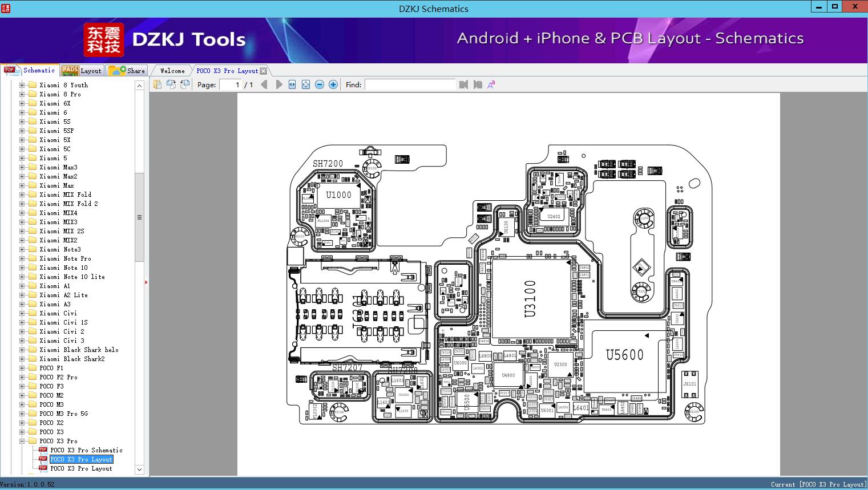Select Xiaomi 8 Pro in the tree
This screenshot has width=868, height=490.
[x=60, y=94]
